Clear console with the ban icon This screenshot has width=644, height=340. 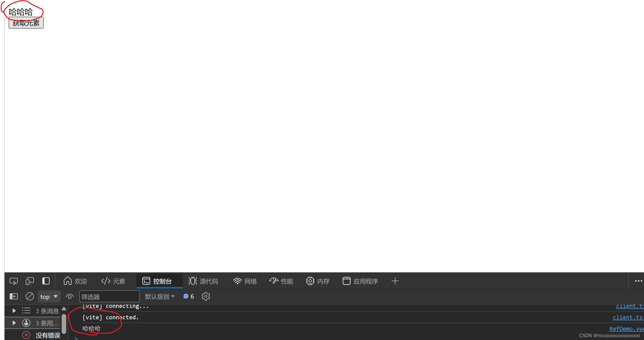click(x=30, y=296)
